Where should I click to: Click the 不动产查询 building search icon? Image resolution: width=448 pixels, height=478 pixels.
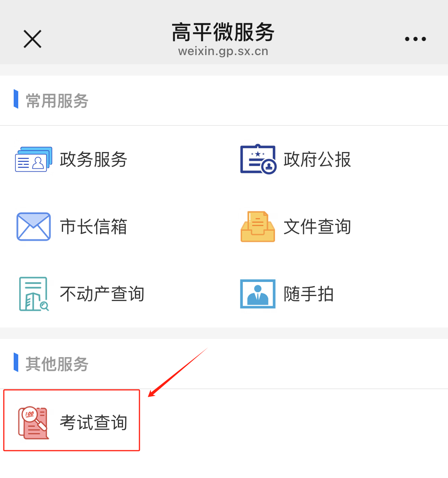34,294
